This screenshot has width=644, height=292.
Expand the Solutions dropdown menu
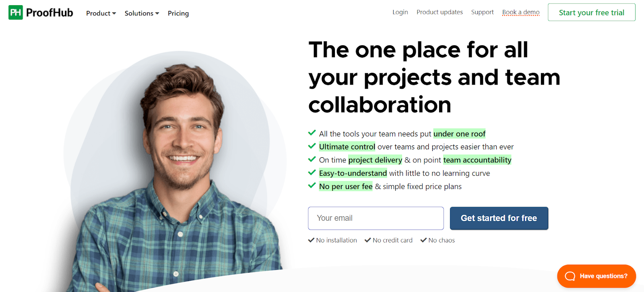point(142,13)
